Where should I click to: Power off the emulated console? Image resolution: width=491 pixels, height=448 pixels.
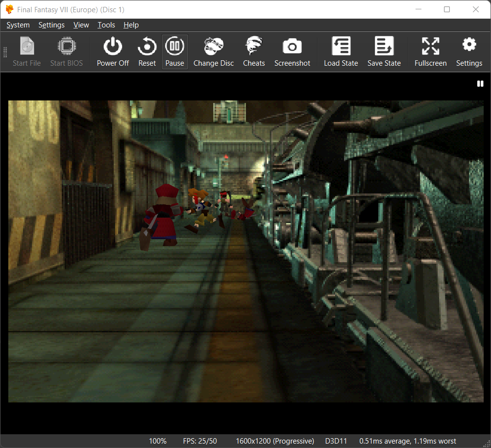pos(113,51)
